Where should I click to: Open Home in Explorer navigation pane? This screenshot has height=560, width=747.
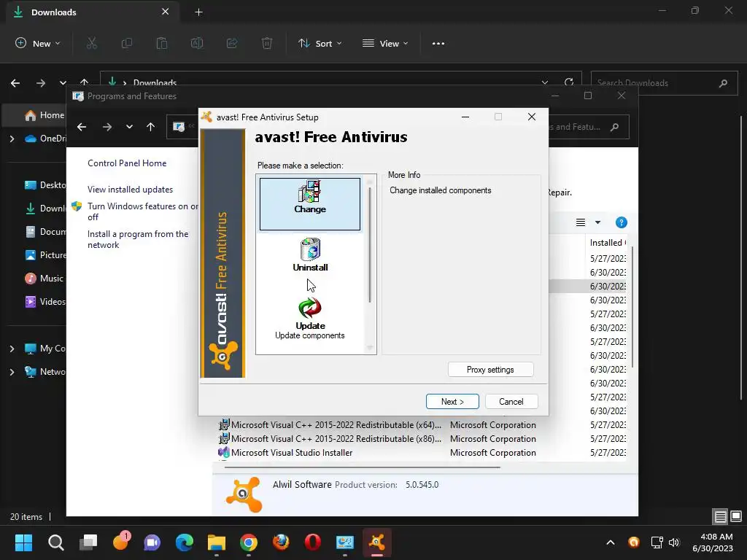44,115
